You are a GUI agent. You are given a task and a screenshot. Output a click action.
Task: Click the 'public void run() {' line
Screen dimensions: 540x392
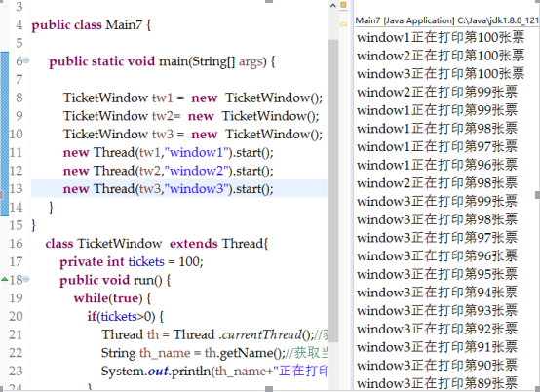(x=115, y=280)
